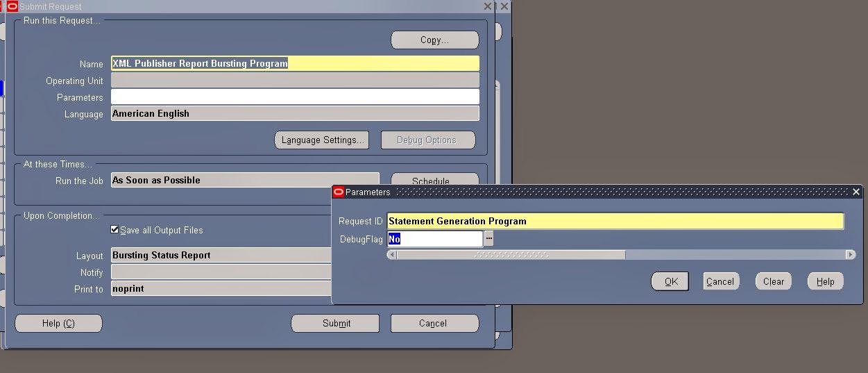Click the Help (C) button
Image resolution: width=868 pixels, height=373 pixels.
point(58,323)
